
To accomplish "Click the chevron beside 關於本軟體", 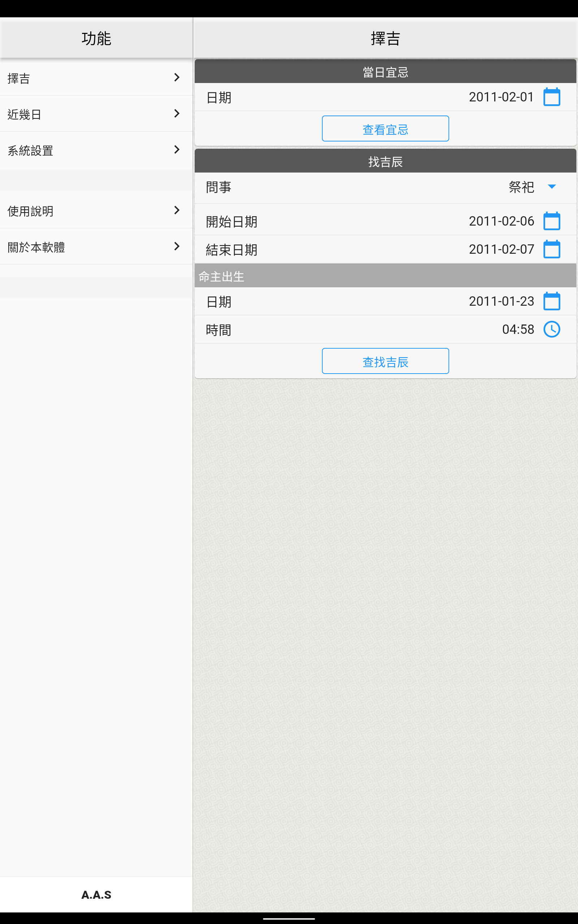I will pos(177,246).
